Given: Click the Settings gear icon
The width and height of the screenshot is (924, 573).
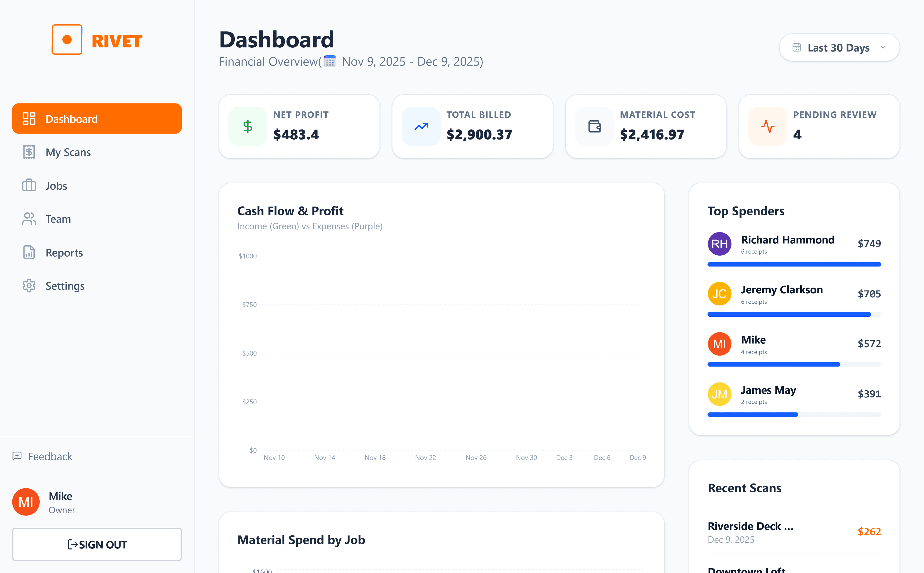Looking at the screenshot, I should [x=29, y=286].
